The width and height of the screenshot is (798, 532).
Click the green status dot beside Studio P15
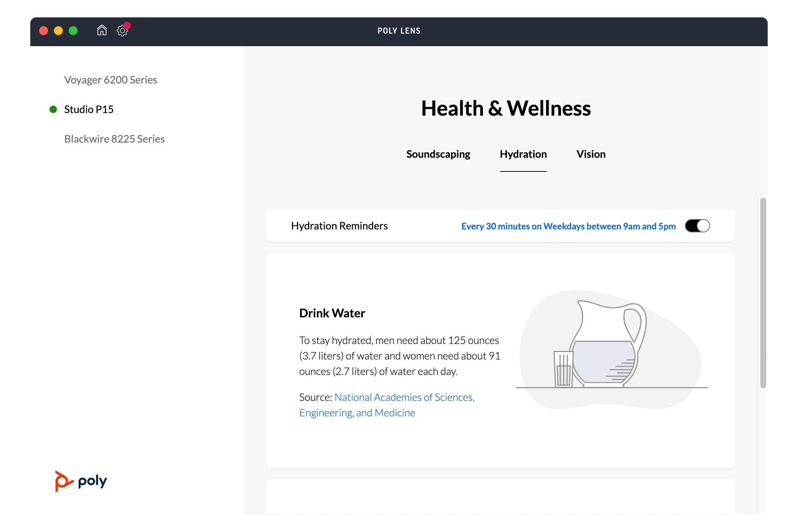(x=53, y=109)
